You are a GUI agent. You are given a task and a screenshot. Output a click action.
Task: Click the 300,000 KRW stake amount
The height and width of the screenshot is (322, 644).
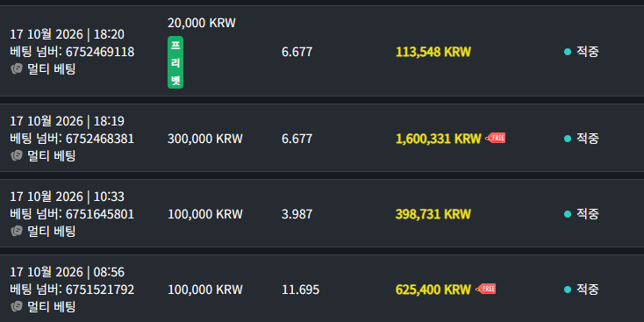[205, 139]
